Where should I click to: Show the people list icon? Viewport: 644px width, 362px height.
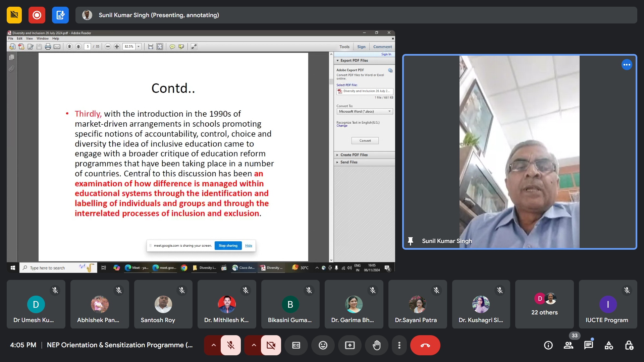click(x=568, y=345)
